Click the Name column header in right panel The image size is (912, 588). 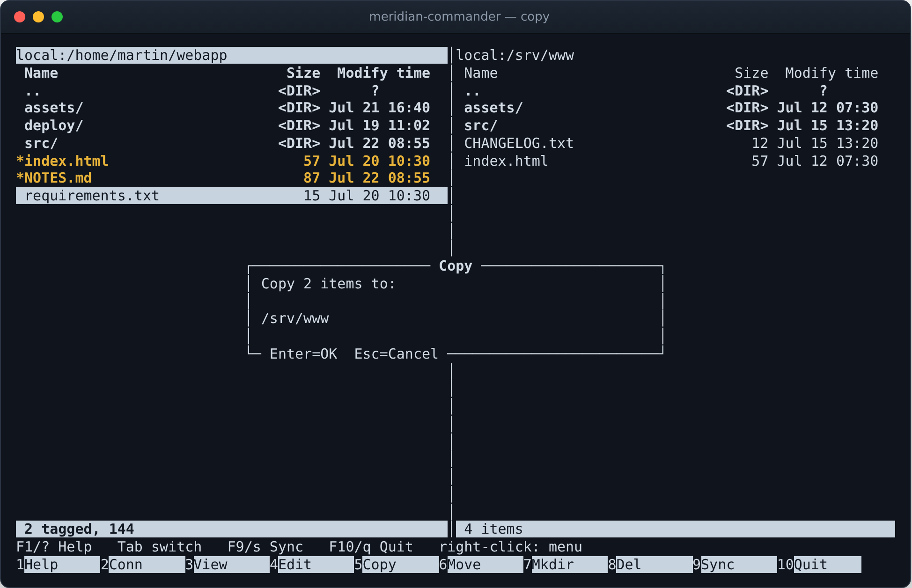point(481,73)
